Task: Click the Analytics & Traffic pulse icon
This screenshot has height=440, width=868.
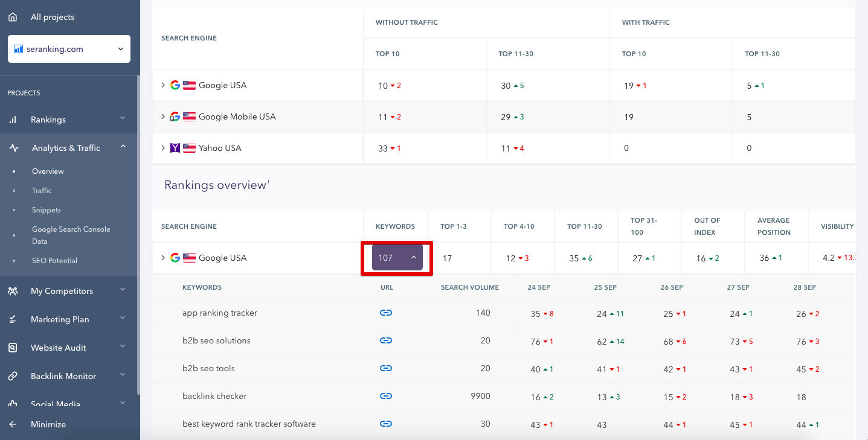Action: [x=13, y=148]
